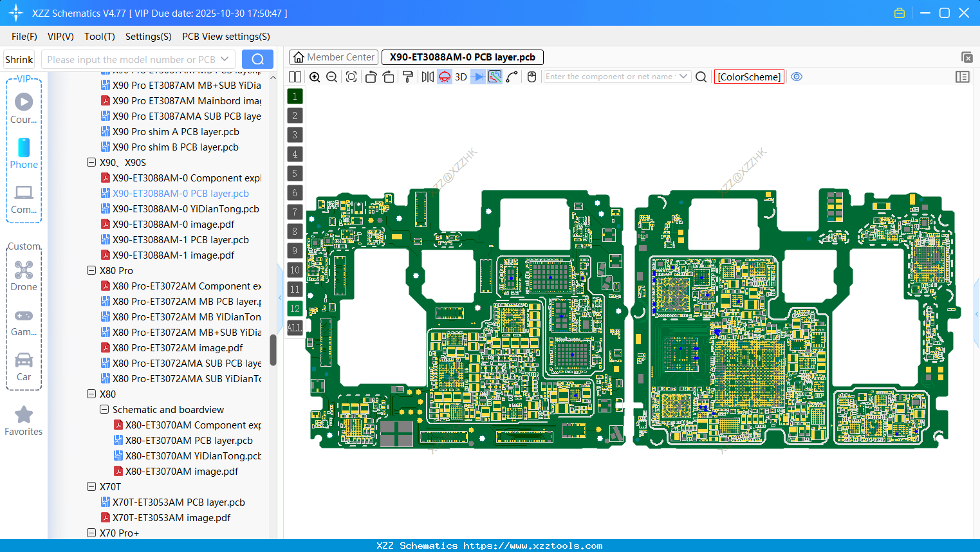The image size is (980, 552).
Task: Select the paint roller coloring tool
Action: click(x=408, y=77)
